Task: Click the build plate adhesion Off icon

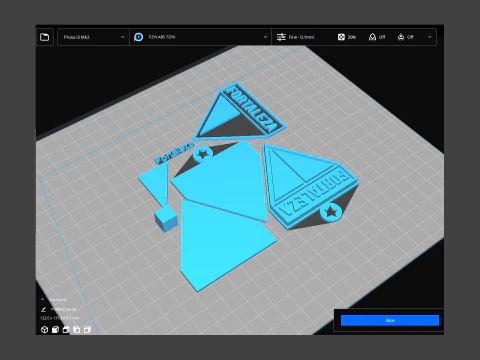Action: coord(401,37)
